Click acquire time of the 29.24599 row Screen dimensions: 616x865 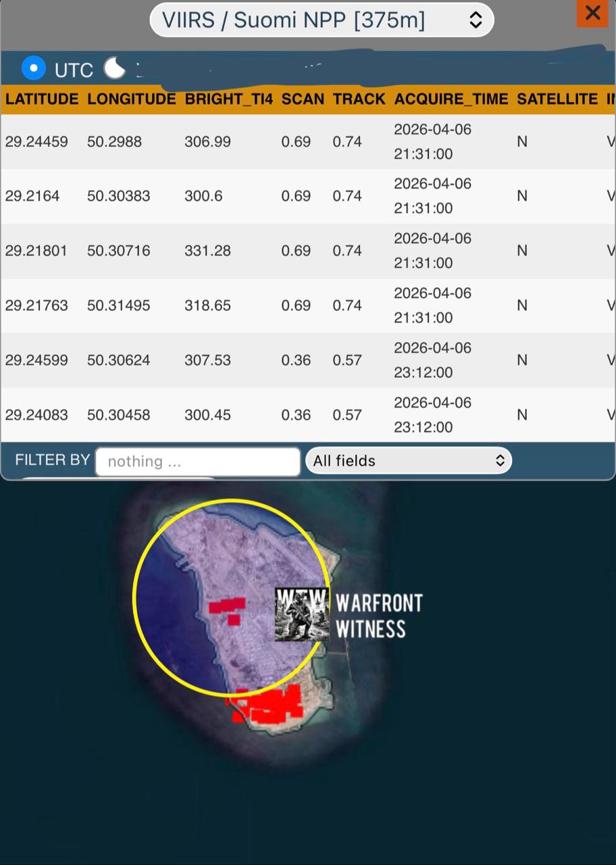tap(432, 361)
